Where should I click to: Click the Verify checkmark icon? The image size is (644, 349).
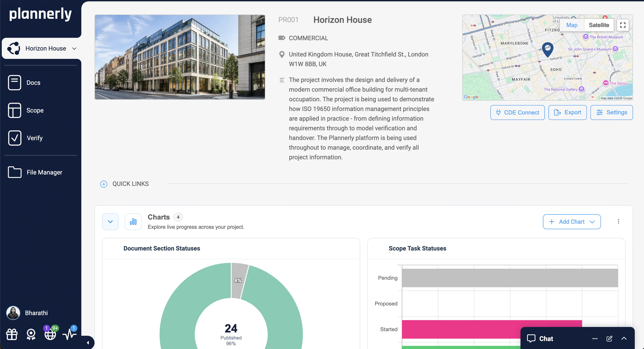click(15, 138)
